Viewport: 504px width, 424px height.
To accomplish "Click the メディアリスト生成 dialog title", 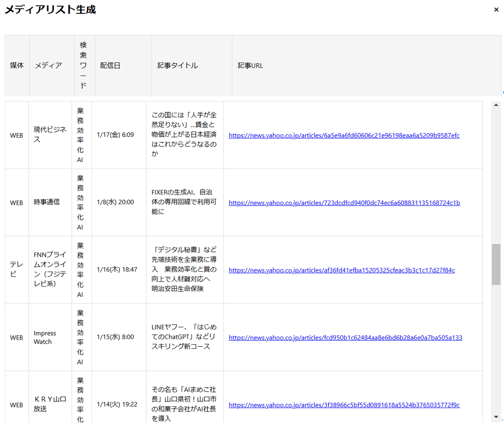I will click(50, 10).
